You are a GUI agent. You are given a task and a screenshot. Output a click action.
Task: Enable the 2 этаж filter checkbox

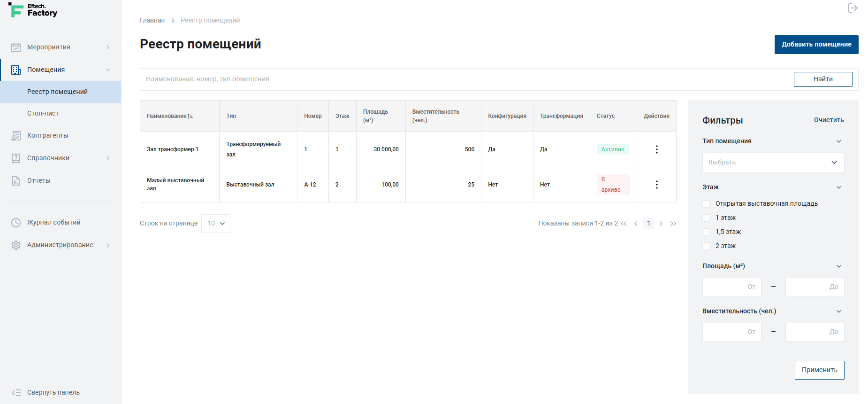click(706, 246)
